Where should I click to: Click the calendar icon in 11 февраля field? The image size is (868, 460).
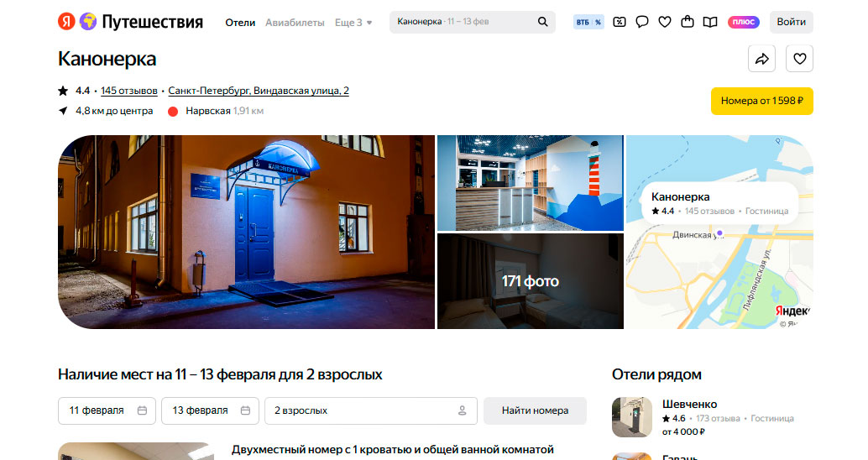point(142,410)
